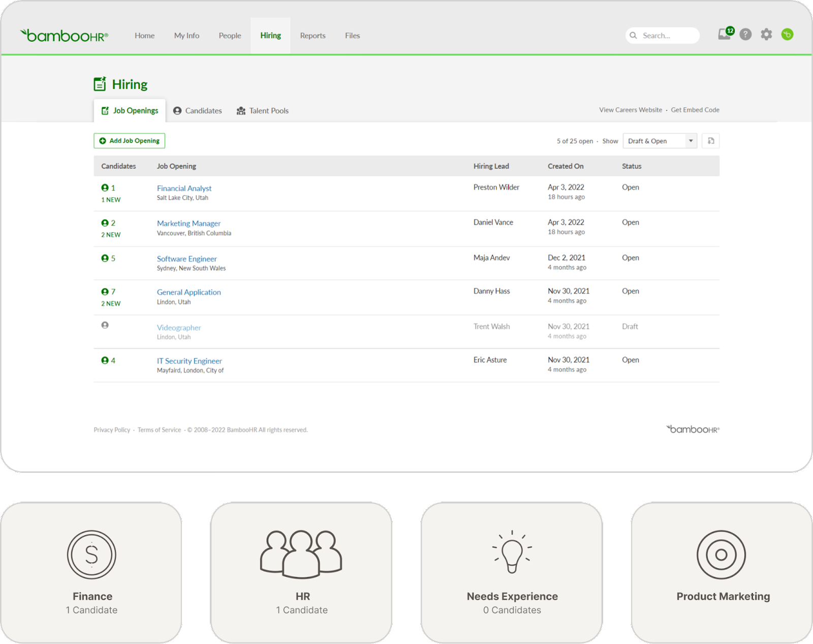813x644 pixels.
Task: Switch to the Candidates tab
Action: click(198, 111)
